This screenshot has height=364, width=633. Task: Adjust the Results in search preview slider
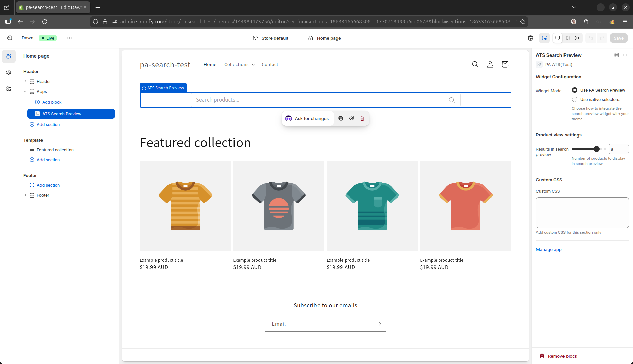596,149
